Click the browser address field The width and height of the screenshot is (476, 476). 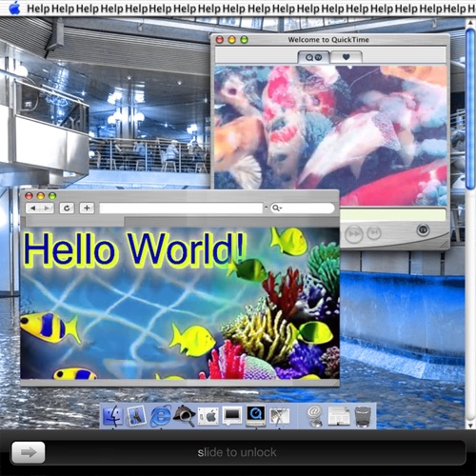181,208
